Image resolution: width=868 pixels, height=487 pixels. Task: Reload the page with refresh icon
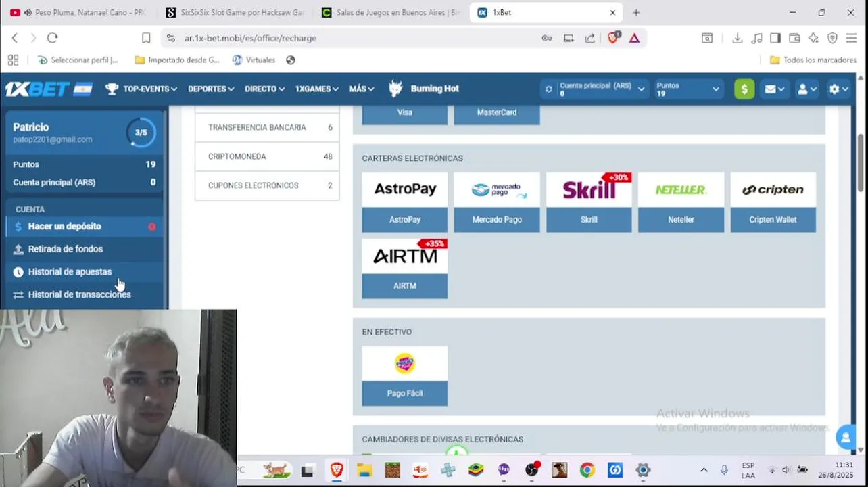(x=52, y=38)
